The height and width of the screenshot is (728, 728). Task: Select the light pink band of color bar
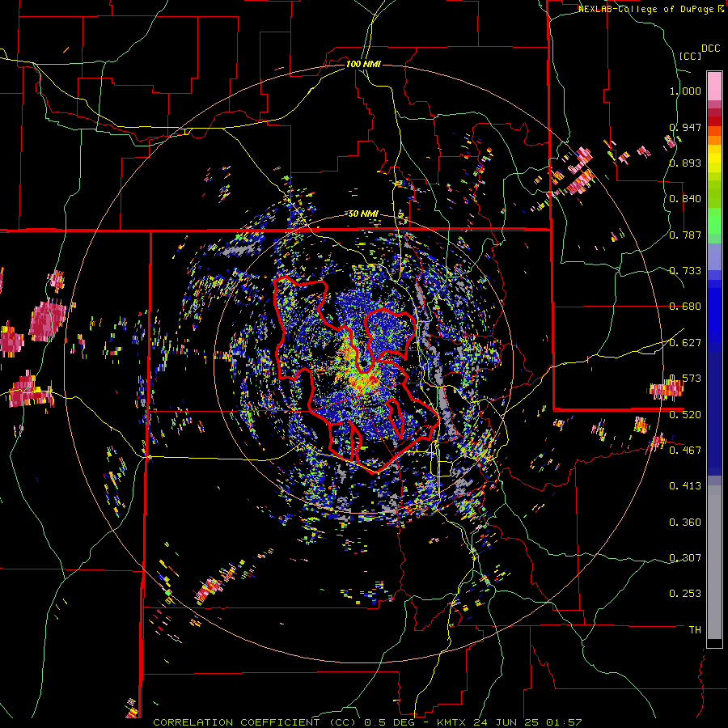click(714, 86)
